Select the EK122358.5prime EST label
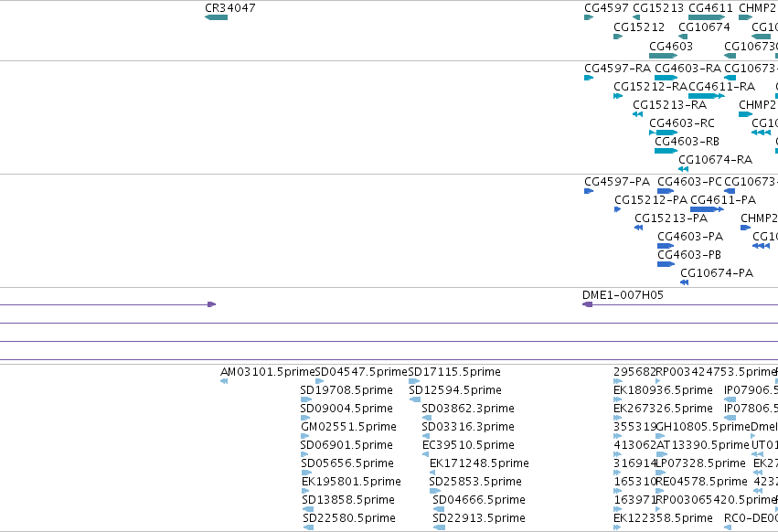Screen dimensions: 778x532 click(x=663, y=518)
